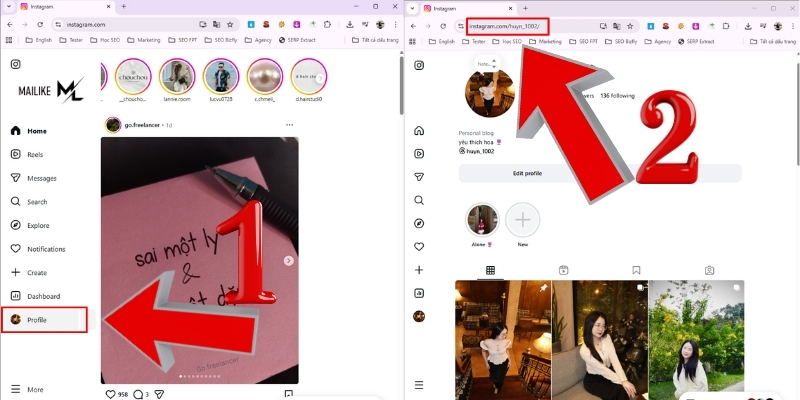Open the tab search chevron in the feed window

click(x=9, y=7)
